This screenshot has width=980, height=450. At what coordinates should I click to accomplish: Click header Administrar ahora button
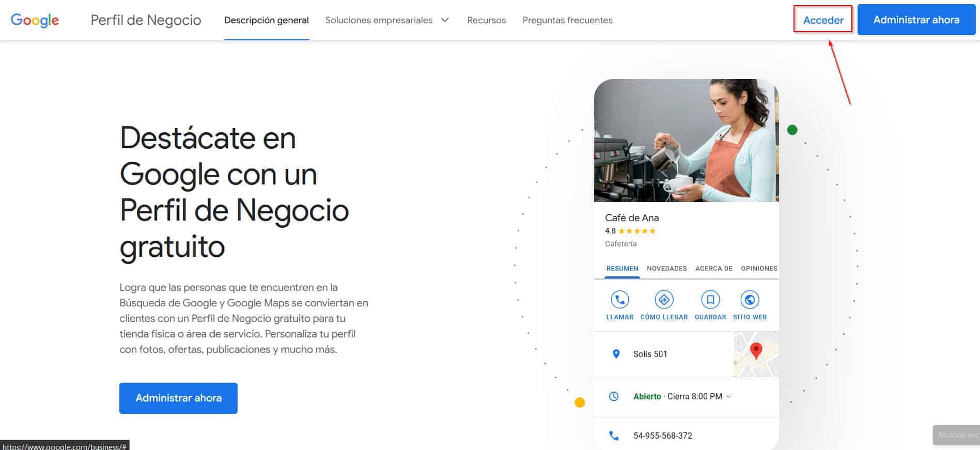tap(916, 20)
